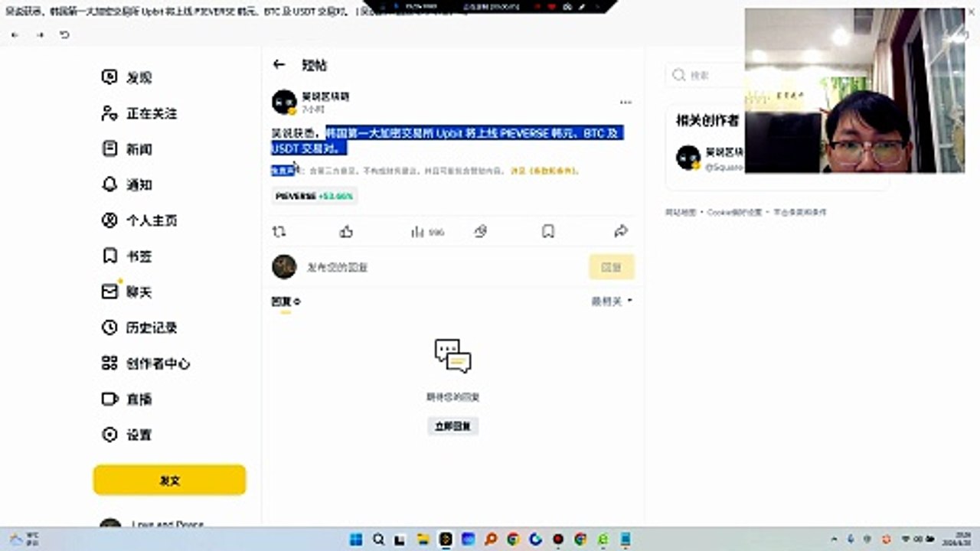Open the Windows Start menu
The image size is (980, 551).
pyautogui.click(x=357, y=540)
